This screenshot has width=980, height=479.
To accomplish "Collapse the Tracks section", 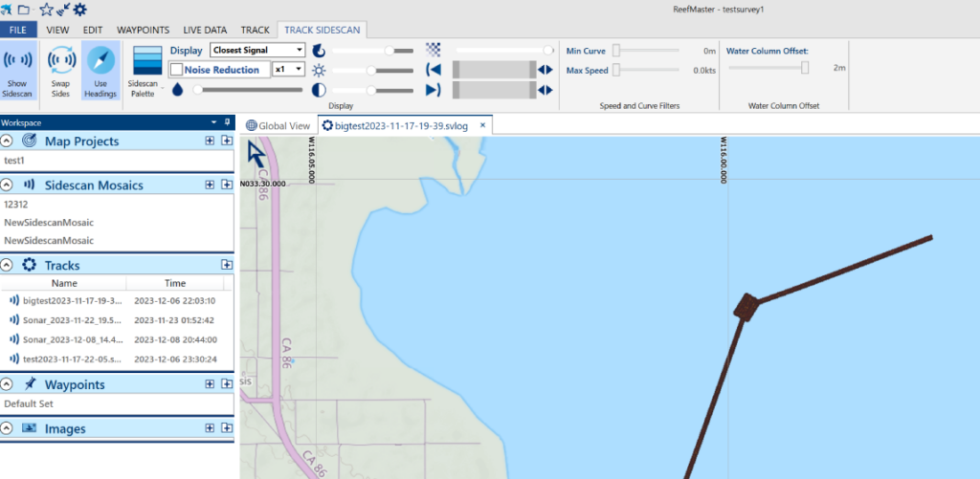I will 7,265.
